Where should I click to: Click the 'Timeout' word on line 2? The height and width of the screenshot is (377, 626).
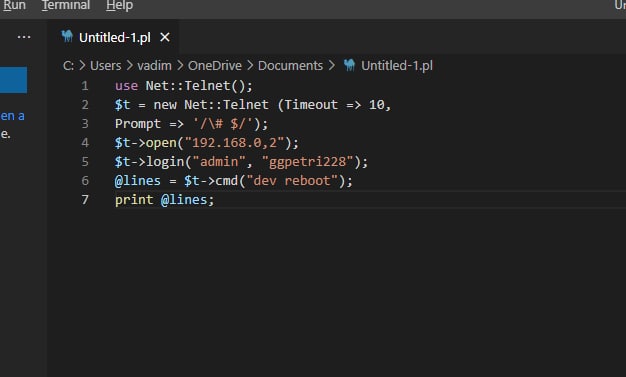(311, 105)
